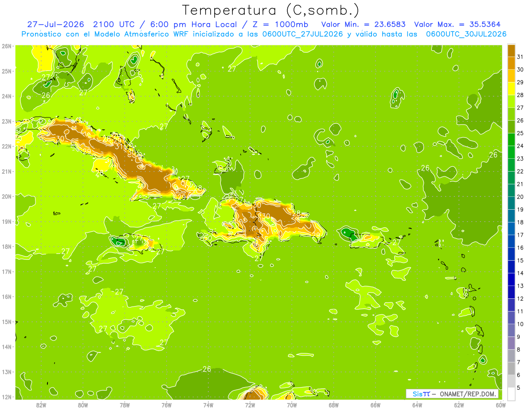The width and height of the screenshot is (532, 411).
Task: Click the "22N" latitude axis label
Action: click(x=7, y=146)
